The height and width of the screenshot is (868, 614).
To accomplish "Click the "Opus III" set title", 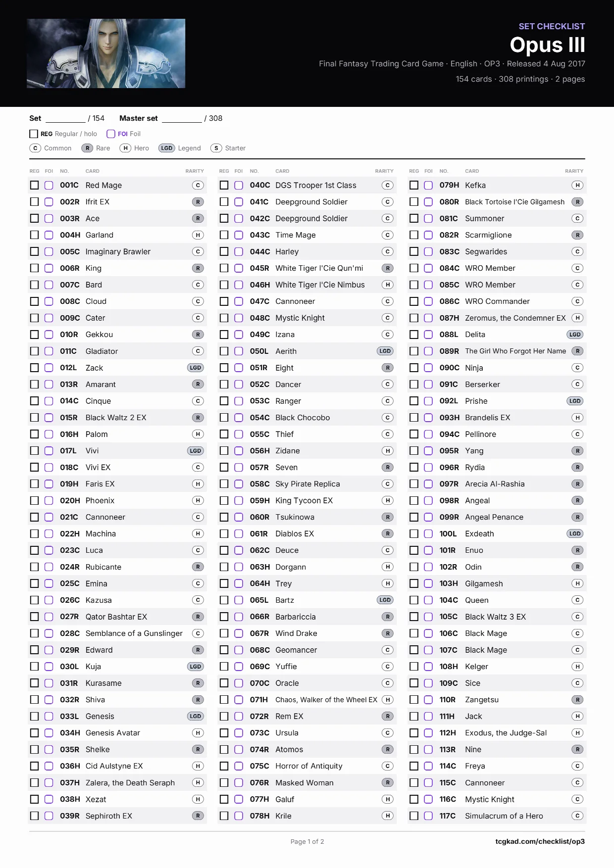I will click(548, 45).
